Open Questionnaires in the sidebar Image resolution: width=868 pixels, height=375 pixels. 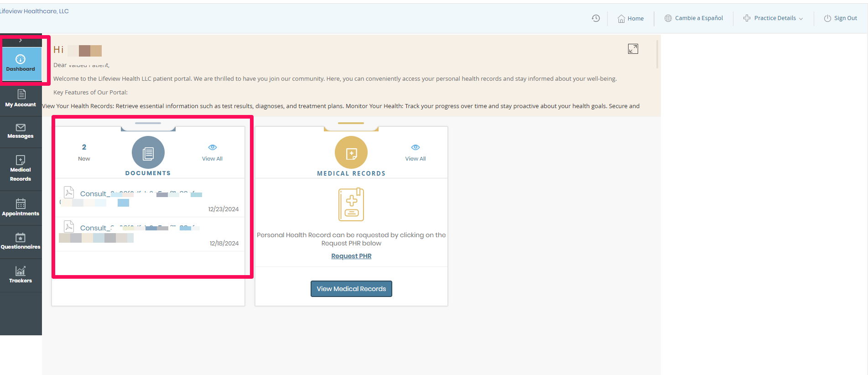21,241
